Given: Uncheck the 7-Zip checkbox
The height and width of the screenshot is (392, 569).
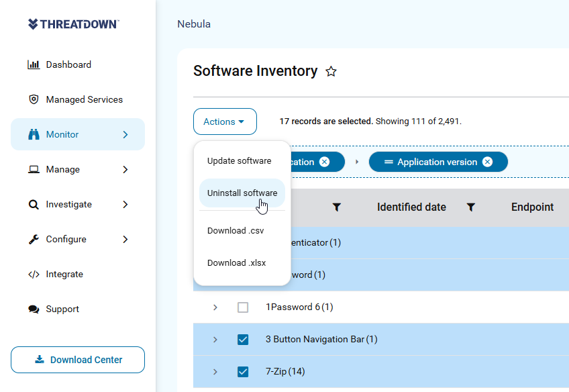Looking at the screenshot, I should pyautogui.click(x=243, y=372).
